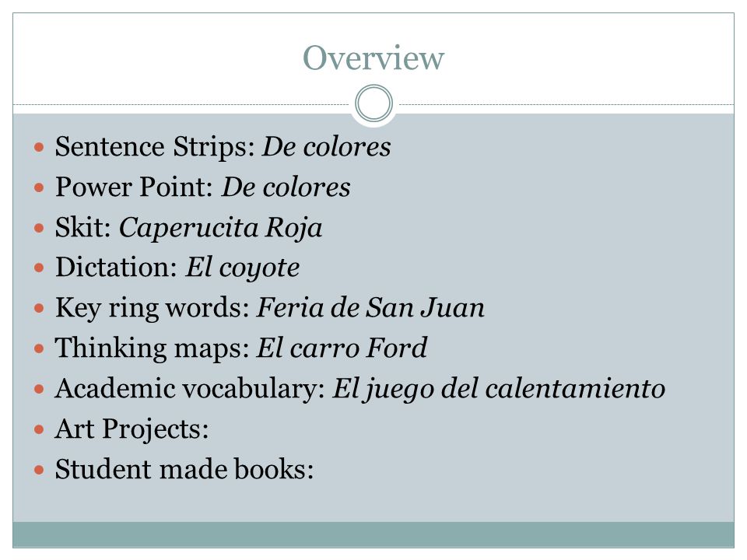Viewport: 747px width, 560px height.
Task: Click the teal footer bar of the slide
Action: (x=373, y=534)
